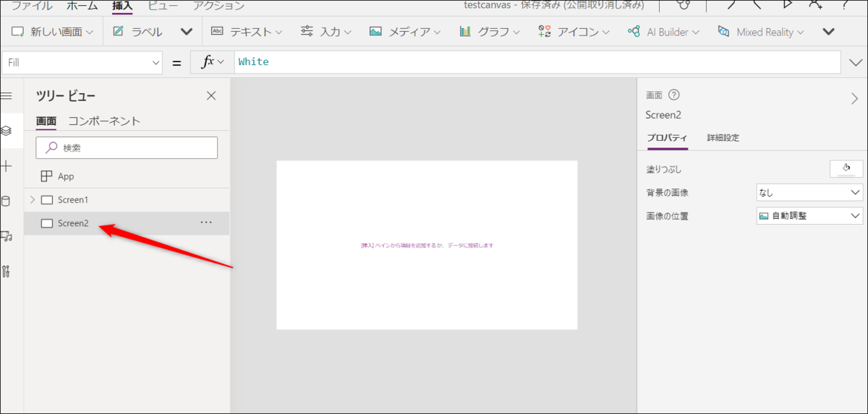Switch to the 詳細設定 tab
868x414 pixels.
point(723,137)
